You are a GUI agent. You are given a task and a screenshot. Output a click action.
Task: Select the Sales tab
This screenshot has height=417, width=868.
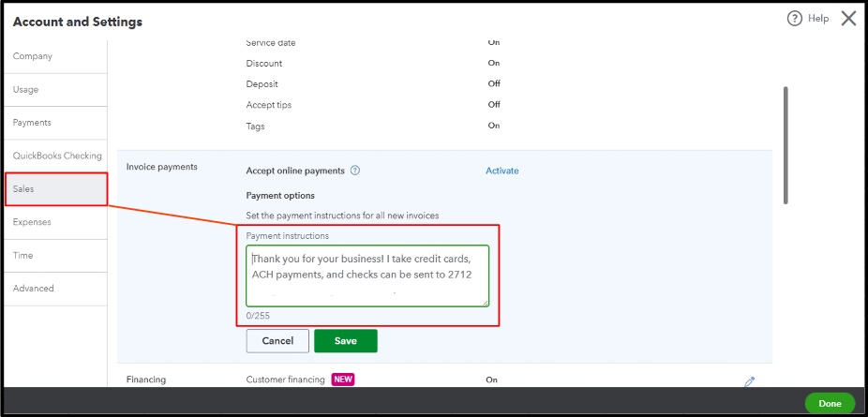point(24,189)
